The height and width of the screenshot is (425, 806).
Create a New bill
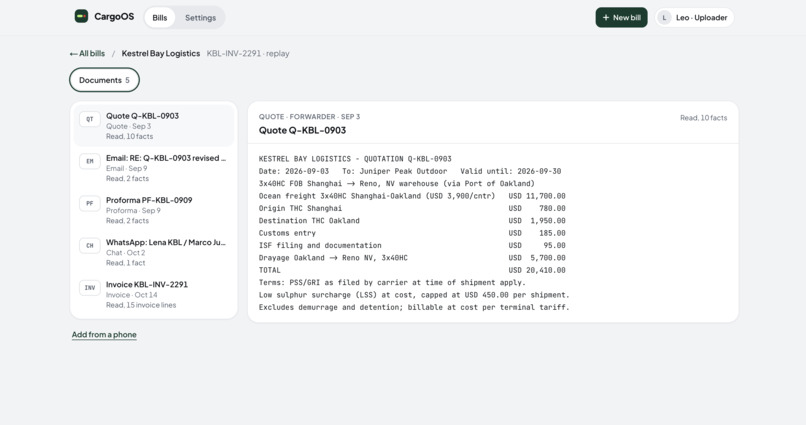point(621,17)
